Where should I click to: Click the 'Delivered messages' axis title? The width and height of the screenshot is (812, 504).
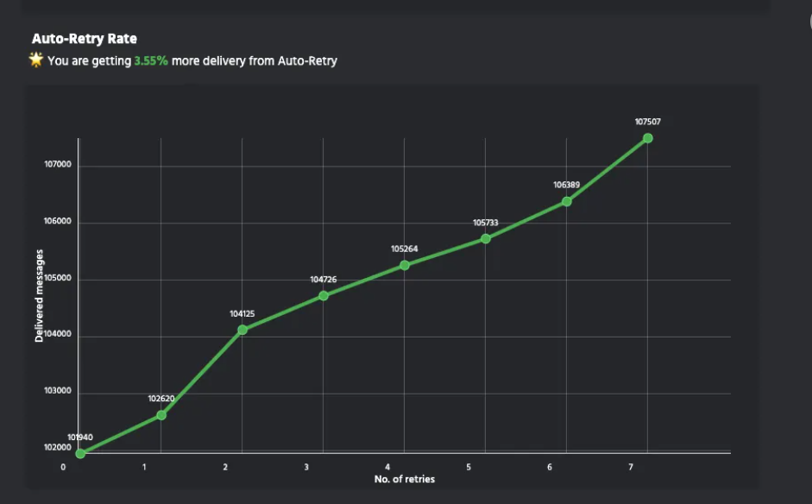coord(40,297)
